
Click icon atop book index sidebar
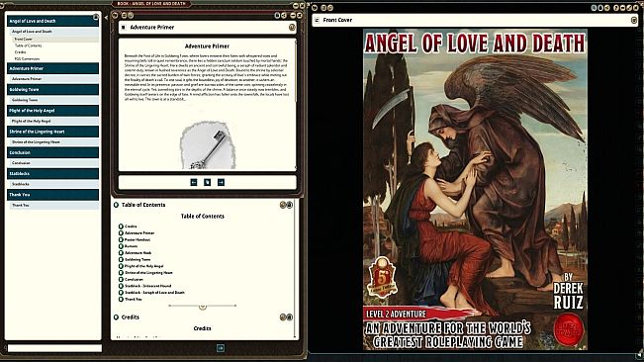[x=96, y=17]
